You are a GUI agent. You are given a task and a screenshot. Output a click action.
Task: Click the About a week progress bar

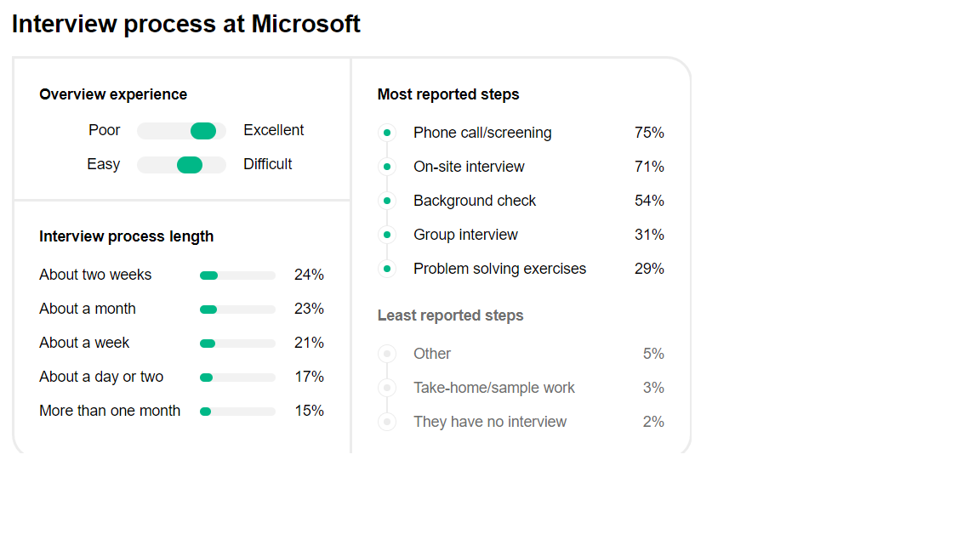[x=237, y=344]
